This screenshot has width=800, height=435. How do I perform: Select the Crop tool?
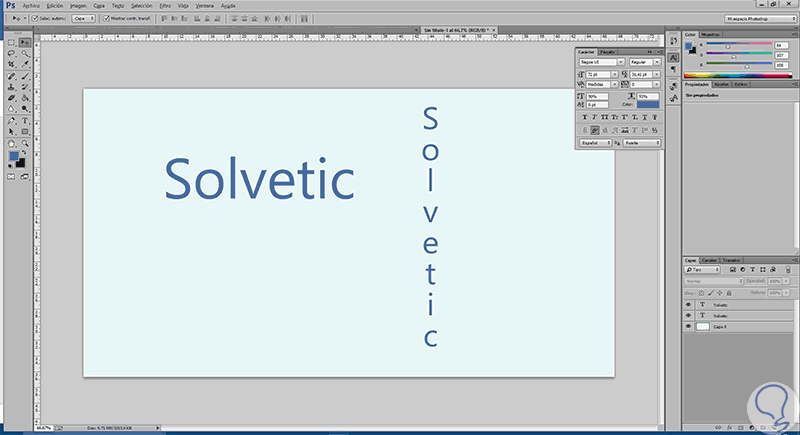coord(11,65)
